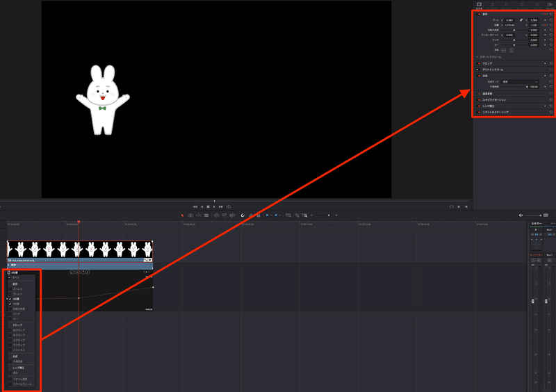Open the File tab in the Inspector

[550, 5]
